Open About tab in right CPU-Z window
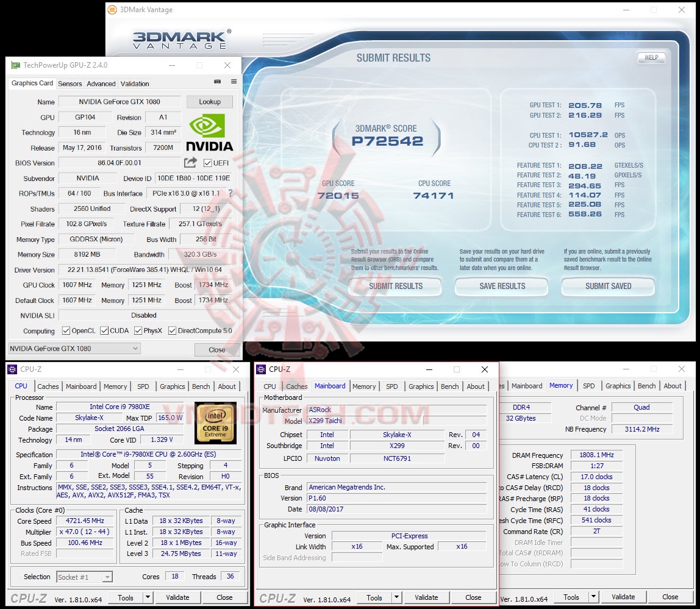The width and height of the screenshot is (700, 609). (x=673, y=386)
